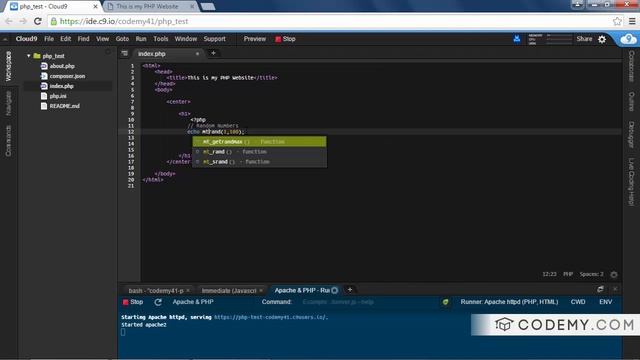This screenshot has height=360, width=640.
Task: Restart the runner with reload icon
Action: tap(158, 302)
